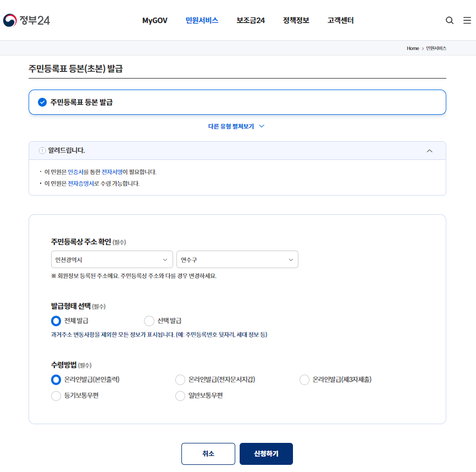Open the 민원서비스 menu

[202, 20]
